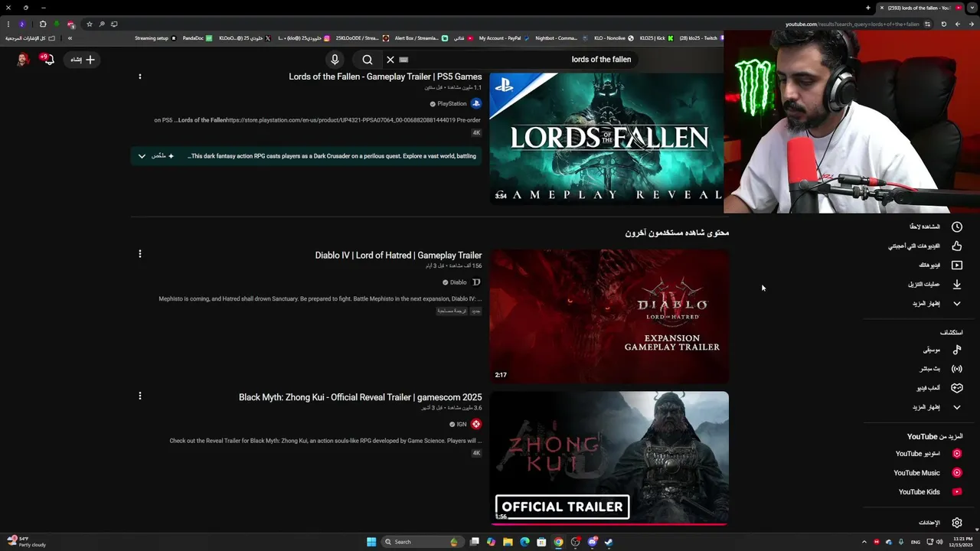
Task: Open the Zhong Kui Official Trailer thumbnail
Action: tap(609, 458)
